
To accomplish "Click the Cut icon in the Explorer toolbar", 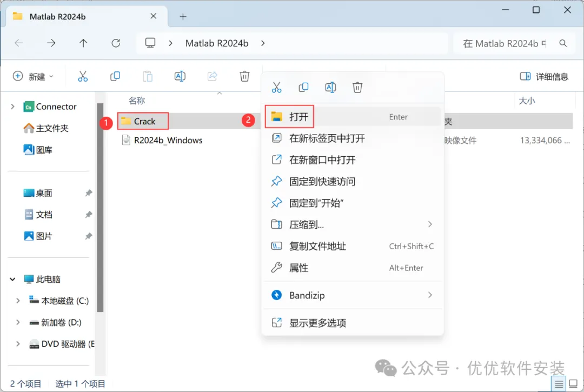I will [x=83, y=76].
